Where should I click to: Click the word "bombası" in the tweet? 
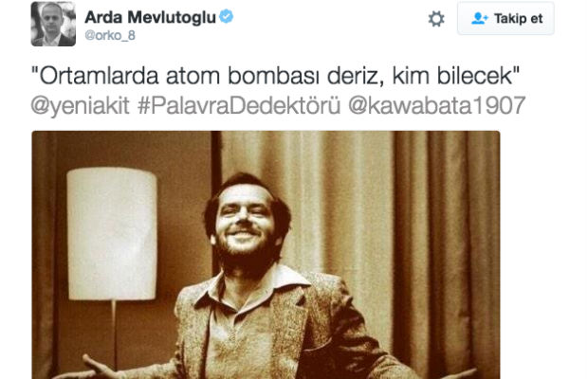click(274, 76)
